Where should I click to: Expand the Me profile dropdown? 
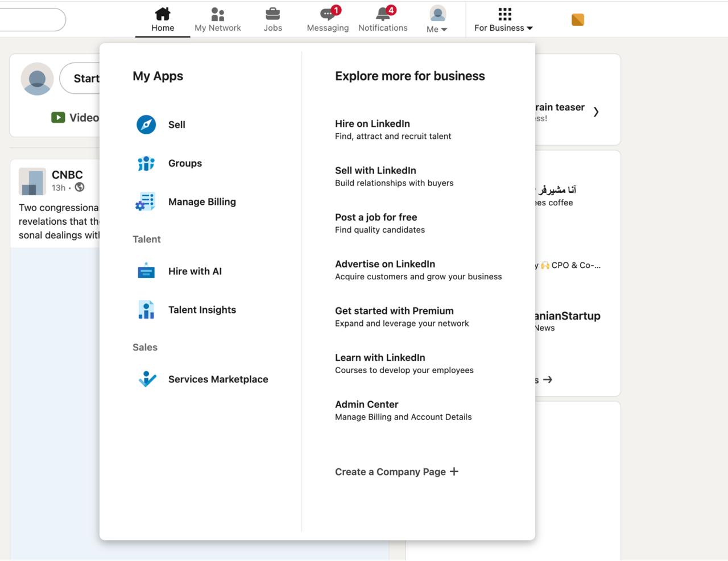point(437,20)
